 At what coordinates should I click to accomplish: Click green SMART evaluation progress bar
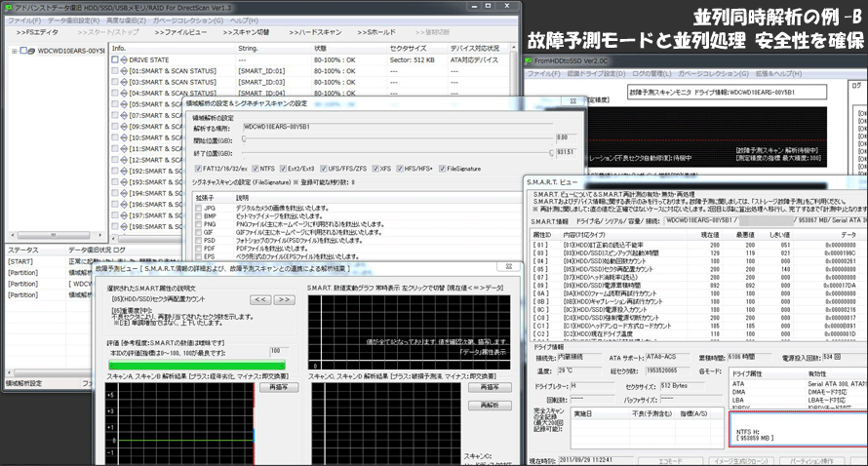pyautogui.click(x=197, y=366)
